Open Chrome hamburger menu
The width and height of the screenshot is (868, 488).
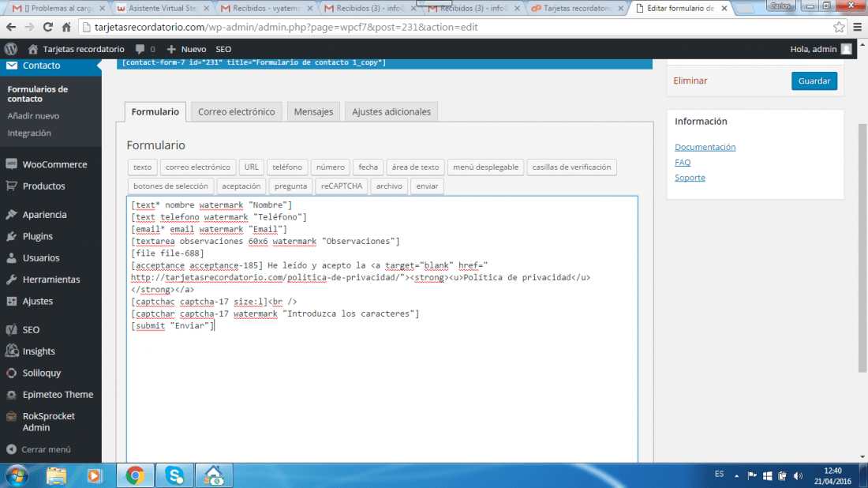858,27
